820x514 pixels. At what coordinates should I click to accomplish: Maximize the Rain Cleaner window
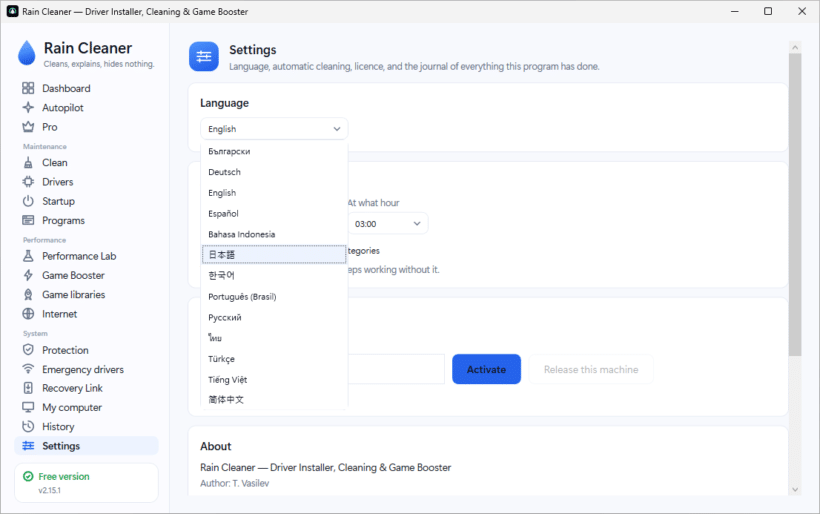[x=768, y=11]
